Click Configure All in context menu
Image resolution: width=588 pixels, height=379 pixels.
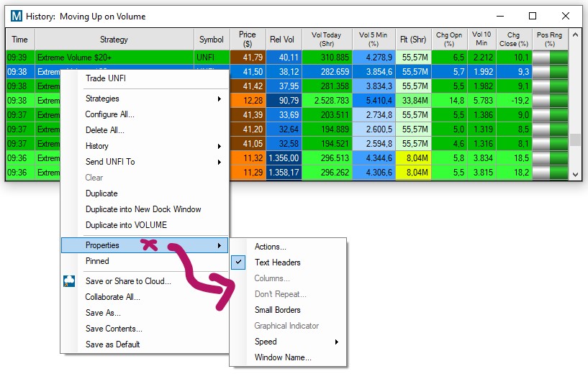[109, 114]
